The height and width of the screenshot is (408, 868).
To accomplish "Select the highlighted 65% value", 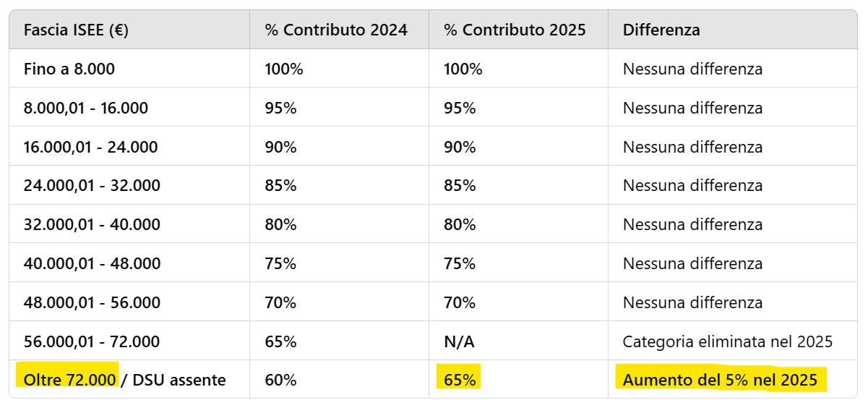I will click(460, 380).
